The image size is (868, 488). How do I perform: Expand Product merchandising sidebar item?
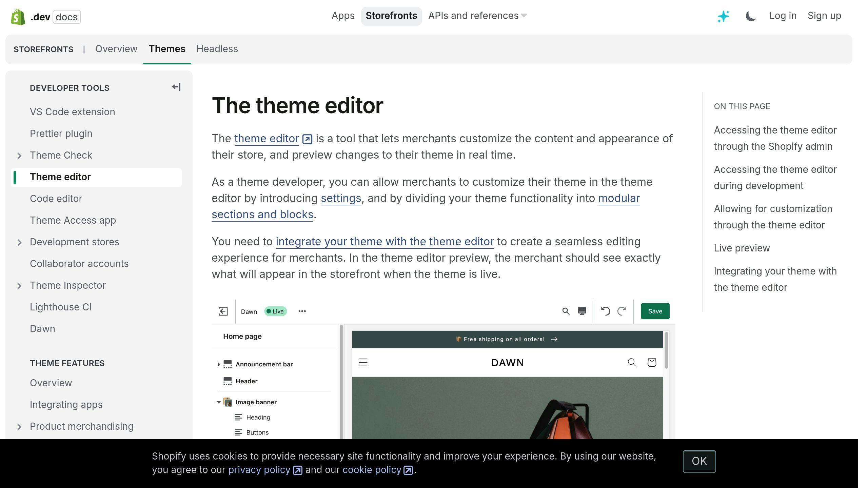pos(19,427)
